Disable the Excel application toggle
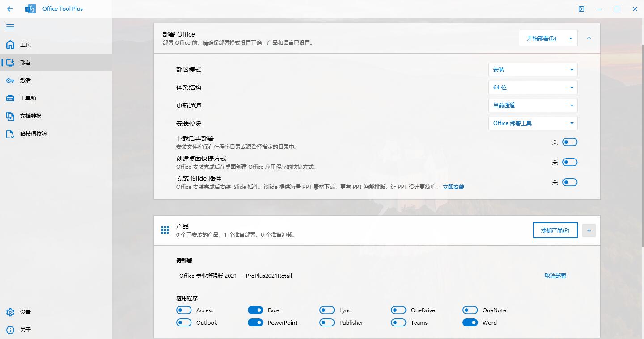Screen dimensions: 644x339 [255, 310]
